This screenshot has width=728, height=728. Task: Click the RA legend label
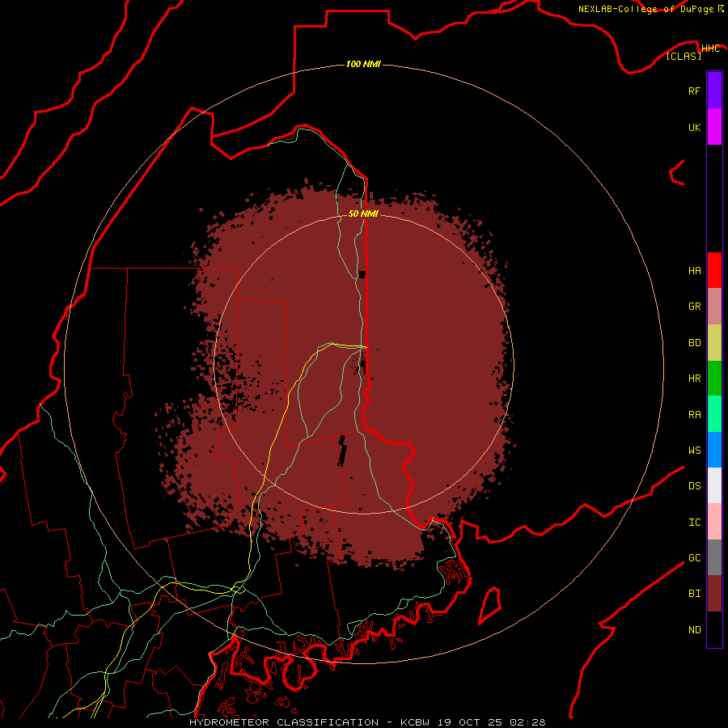pos(694,415)
